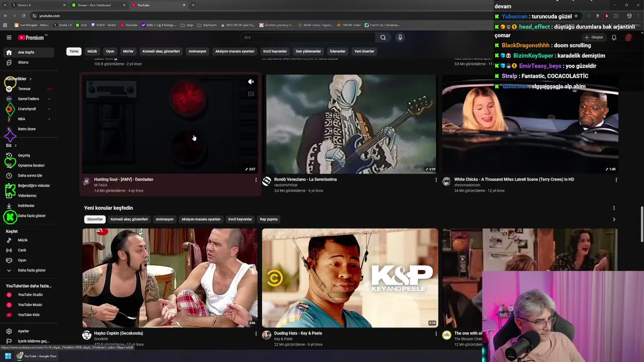
Task: Unmute the Hunting Soul video preview
Action: coord(251,82)
